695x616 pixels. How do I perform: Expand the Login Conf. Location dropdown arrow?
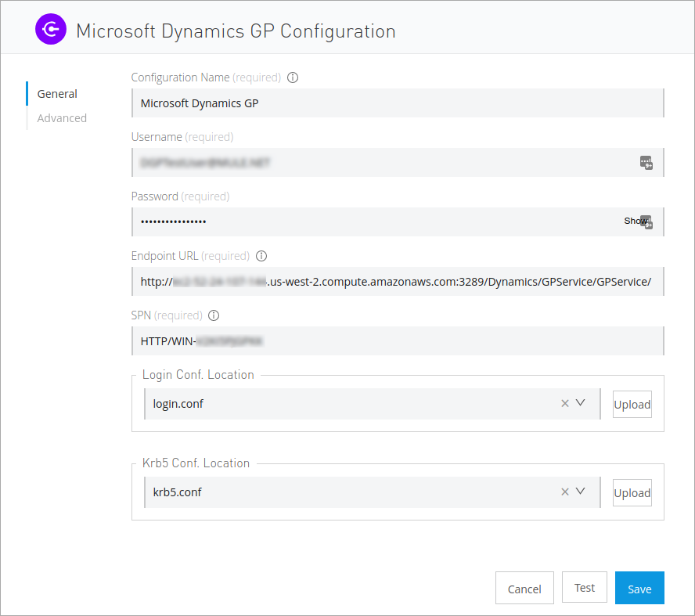581,404
